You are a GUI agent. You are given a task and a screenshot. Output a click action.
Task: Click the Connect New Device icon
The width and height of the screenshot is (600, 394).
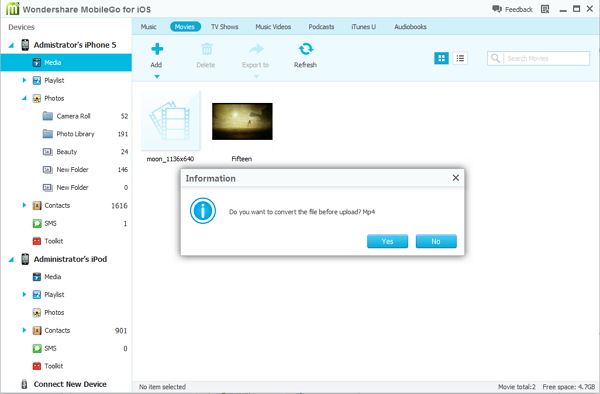(24, 384)
